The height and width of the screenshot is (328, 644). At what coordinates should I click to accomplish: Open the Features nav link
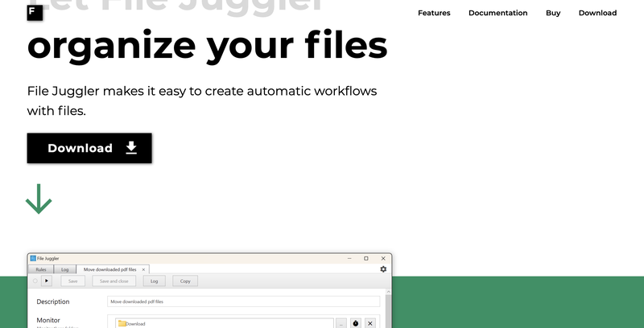point(434,13)
